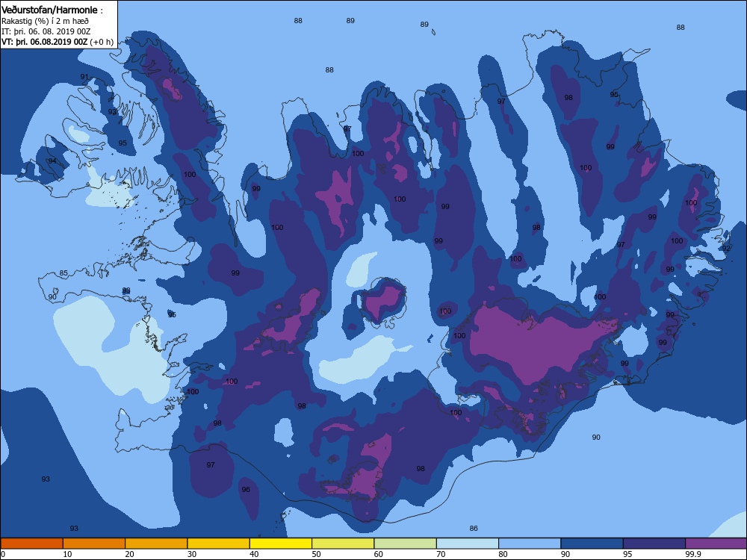Click the humidity value '91' on the map
The image size is (747, 560).
84,77
